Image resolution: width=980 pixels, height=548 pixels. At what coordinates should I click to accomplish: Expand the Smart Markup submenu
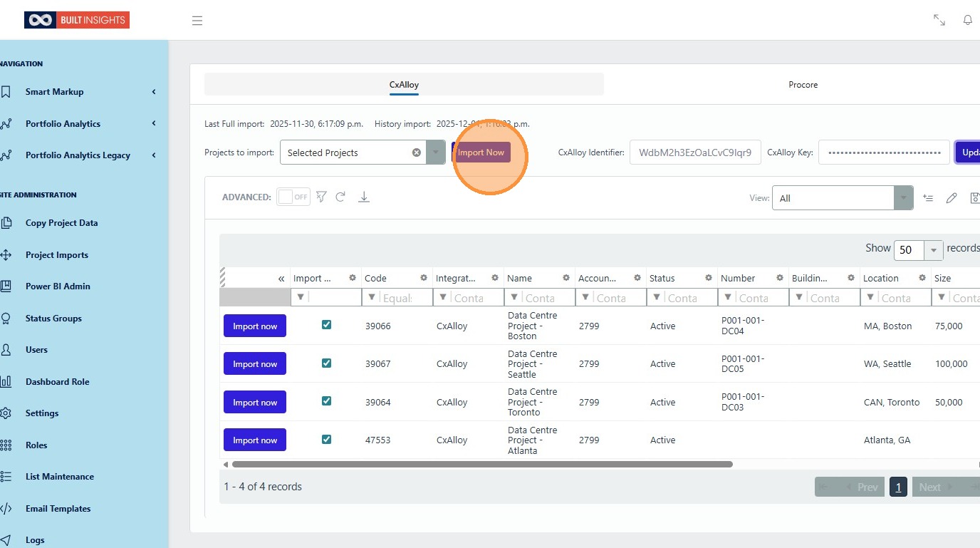(154, 92)
